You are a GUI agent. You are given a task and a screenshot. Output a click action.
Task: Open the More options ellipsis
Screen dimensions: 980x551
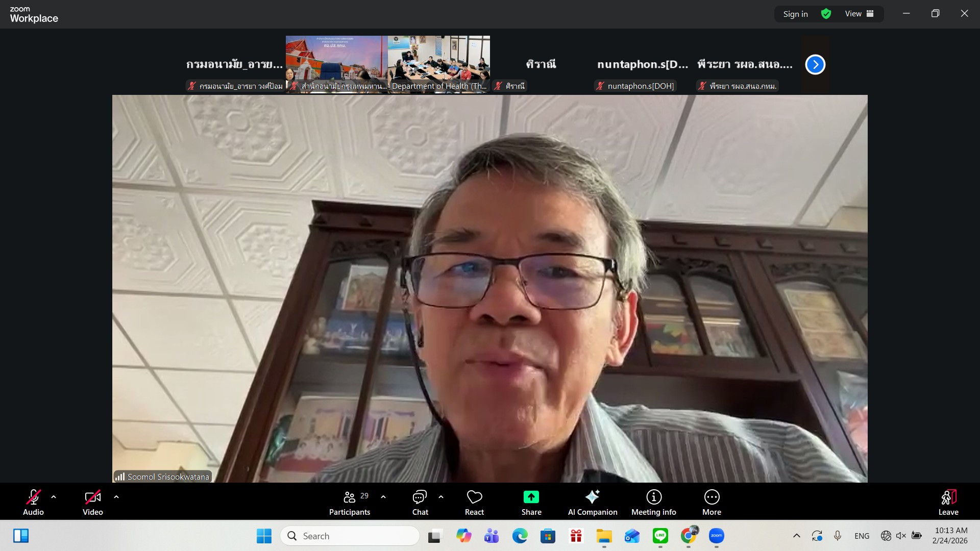tap(712, 497)
